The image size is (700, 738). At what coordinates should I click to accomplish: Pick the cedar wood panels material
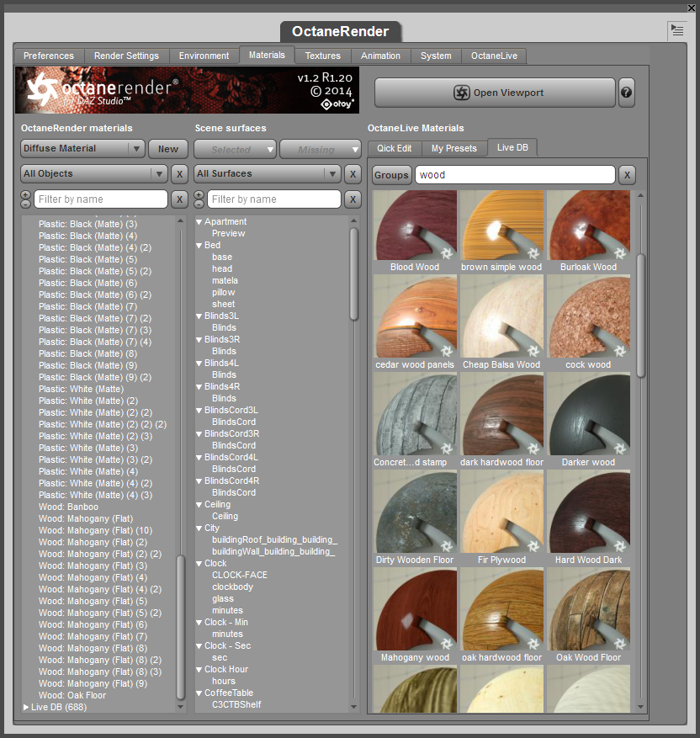pyautogui.click(x=415, y=316)
